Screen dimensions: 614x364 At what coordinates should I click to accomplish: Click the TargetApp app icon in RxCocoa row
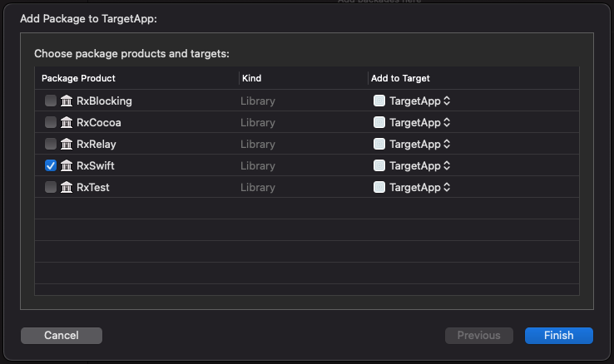379,122
